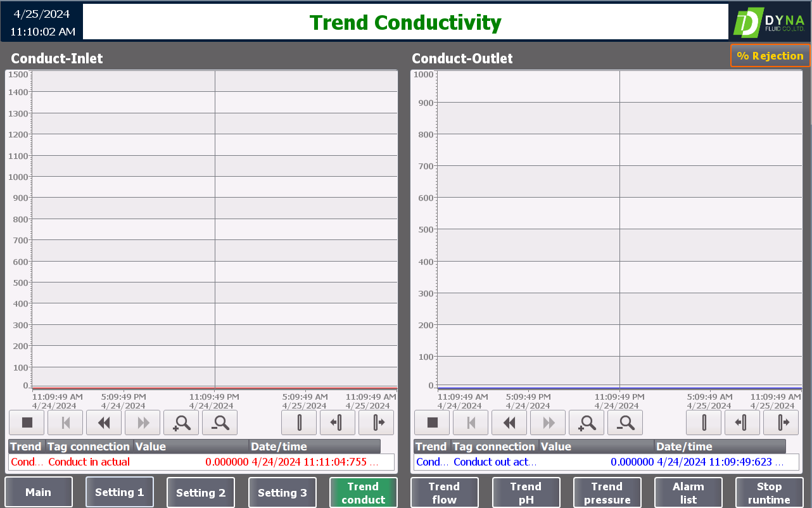Open the Alarm list

pos(688,492)
